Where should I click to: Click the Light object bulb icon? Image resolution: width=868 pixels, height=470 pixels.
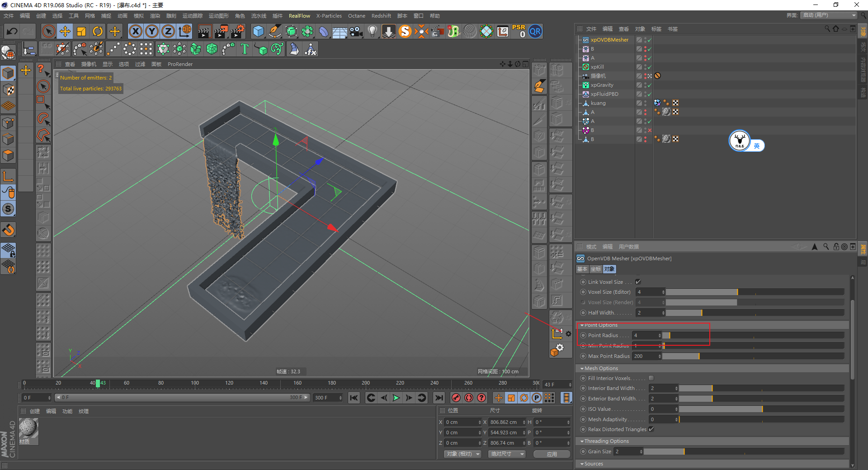tap(372, 31)
